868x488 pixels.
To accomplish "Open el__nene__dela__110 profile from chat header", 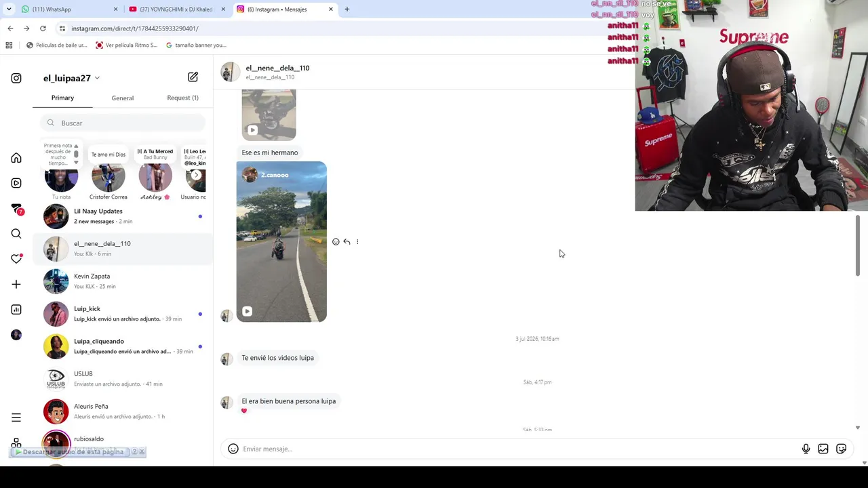I will (x=277, y=68).
